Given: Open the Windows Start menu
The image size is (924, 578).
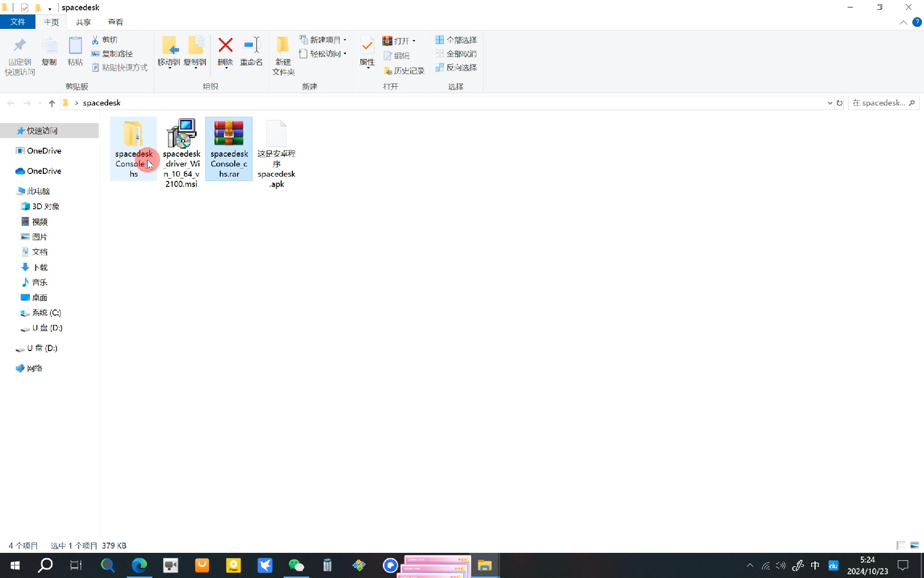Looking at the screenshot, I should (15, 565).
